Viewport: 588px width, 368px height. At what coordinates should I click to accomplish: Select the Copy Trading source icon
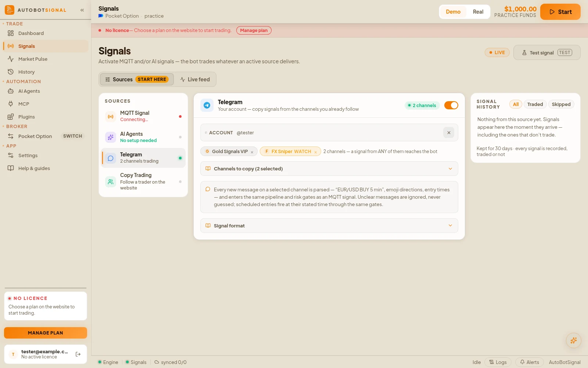[111, 181]
